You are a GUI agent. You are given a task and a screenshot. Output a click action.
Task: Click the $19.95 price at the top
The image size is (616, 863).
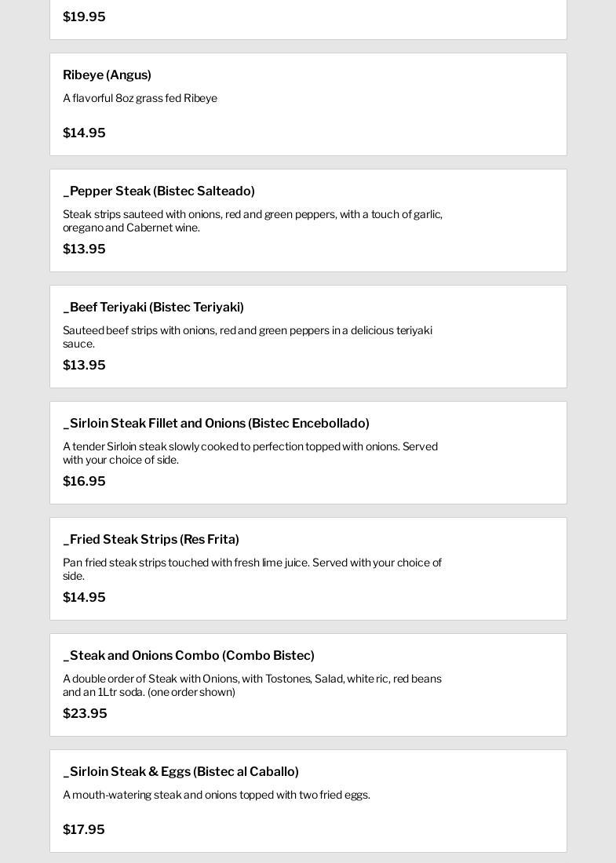click(x=84, y=17)
